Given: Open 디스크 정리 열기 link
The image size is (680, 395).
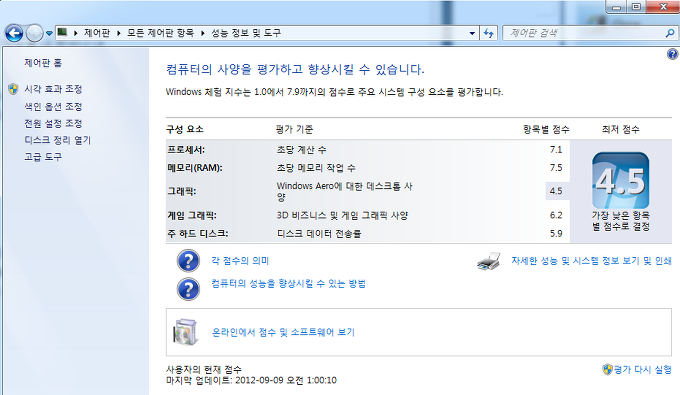Looking at the screenshot, I should (58, 140).
